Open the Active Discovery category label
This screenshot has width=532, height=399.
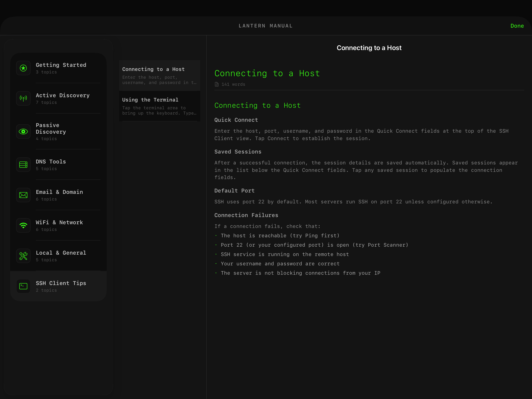pyautogui.click(x=63, y=95)
